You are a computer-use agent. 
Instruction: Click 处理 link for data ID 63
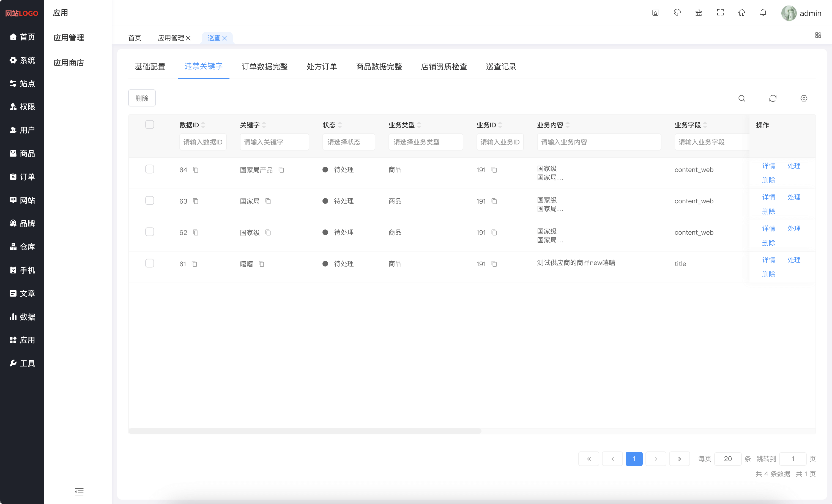tap(794, 197)
